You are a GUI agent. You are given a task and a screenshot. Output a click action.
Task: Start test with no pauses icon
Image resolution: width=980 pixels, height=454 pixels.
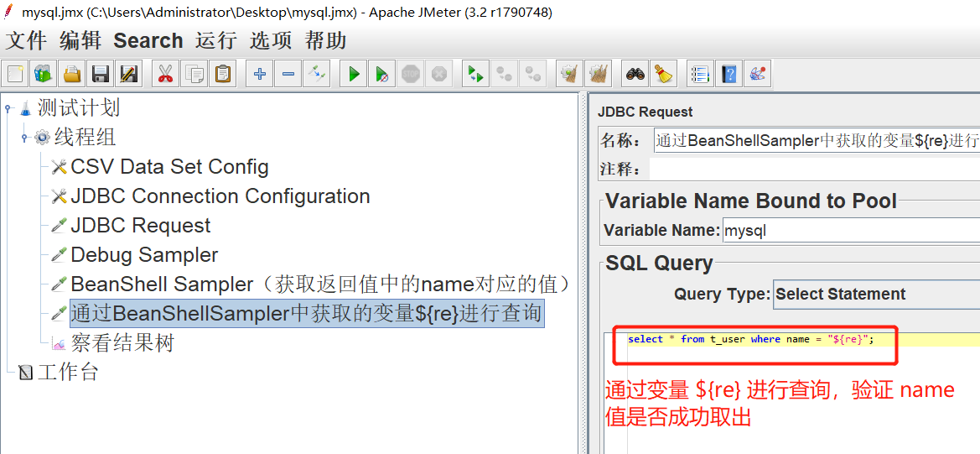click(x=381, y=74)
